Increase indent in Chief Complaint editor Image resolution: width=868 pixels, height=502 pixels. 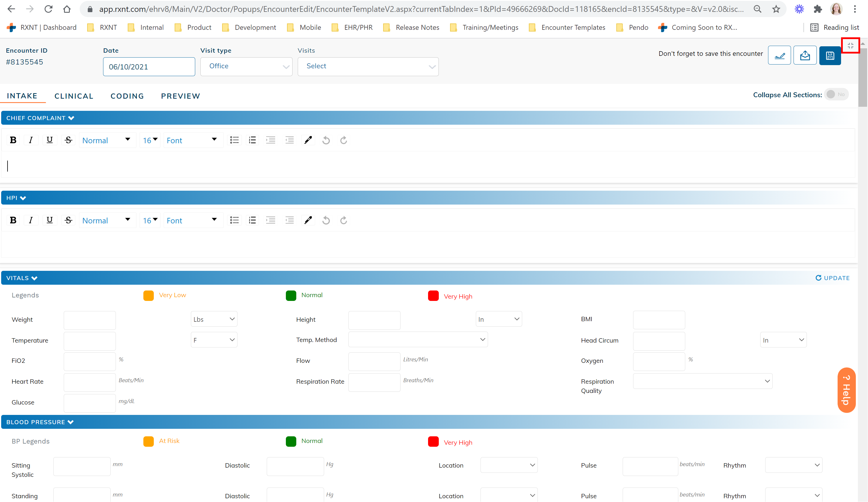271,140
